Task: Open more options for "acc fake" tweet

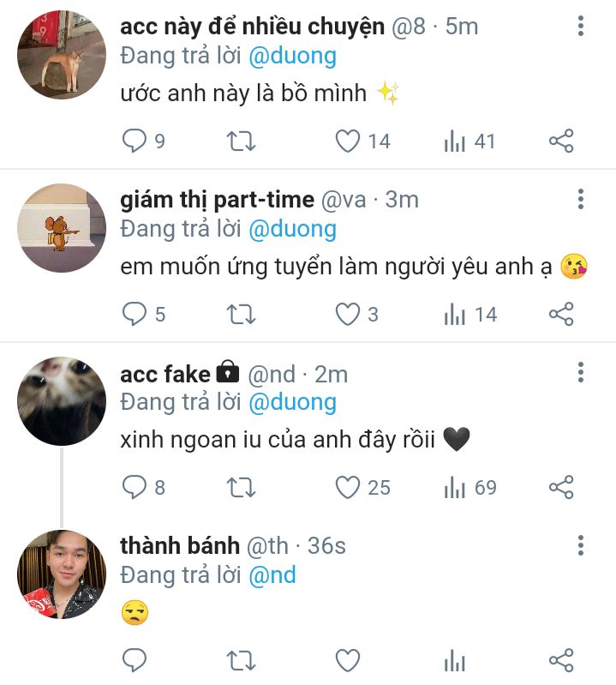Action: pos(581,373)
